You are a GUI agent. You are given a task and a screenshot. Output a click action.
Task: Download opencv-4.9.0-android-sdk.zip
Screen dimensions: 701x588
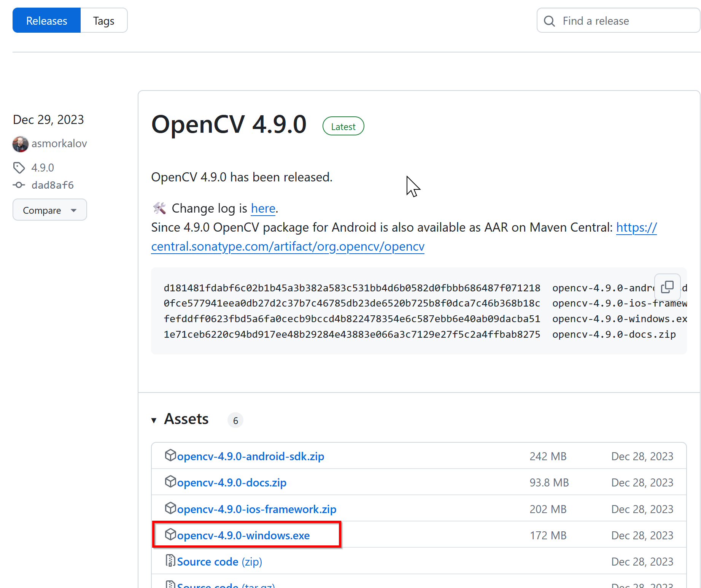[x=250, y=456]
